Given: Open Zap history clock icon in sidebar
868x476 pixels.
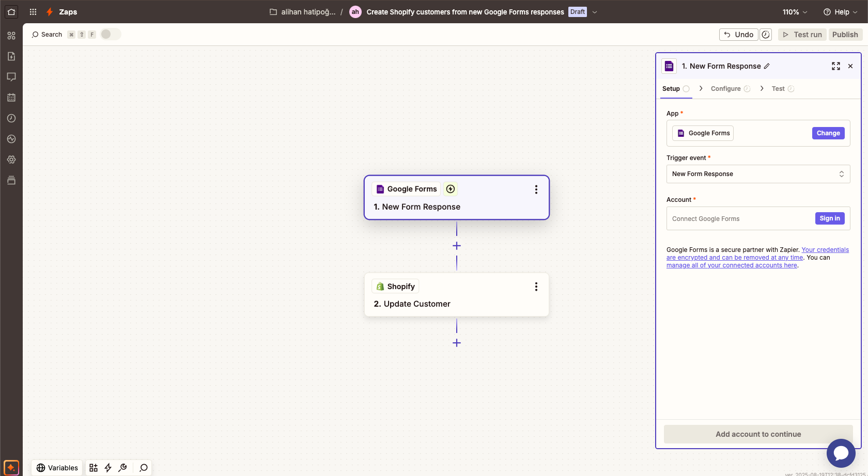Looking at the screenshot, I should pos(11,118).
